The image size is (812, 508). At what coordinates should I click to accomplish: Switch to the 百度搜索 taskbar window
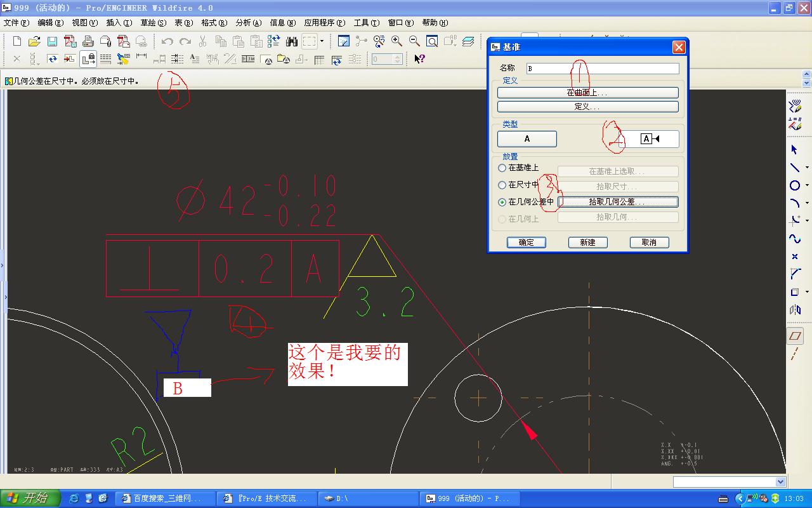coord(166,498)
